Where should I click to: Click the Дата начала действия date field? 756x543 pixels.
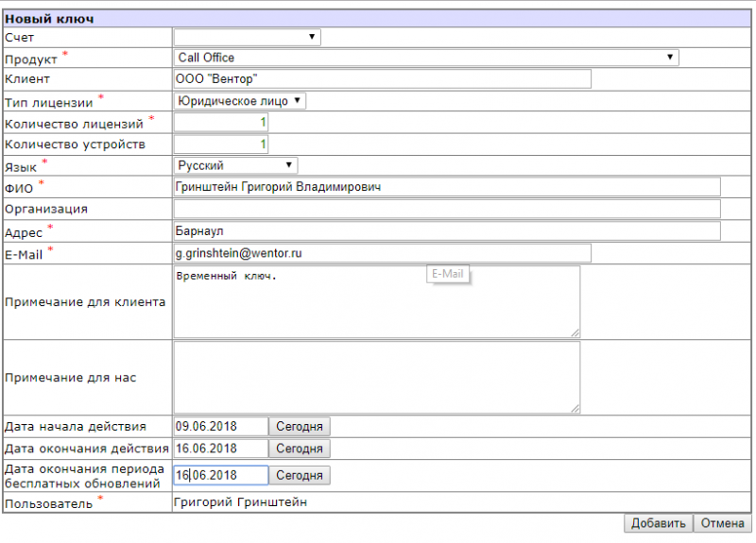[221, 427]
